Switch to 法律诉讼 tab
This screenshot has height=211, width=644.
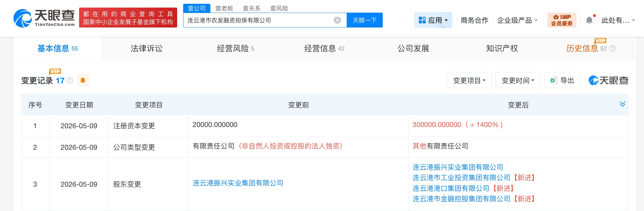click(146, 48)
